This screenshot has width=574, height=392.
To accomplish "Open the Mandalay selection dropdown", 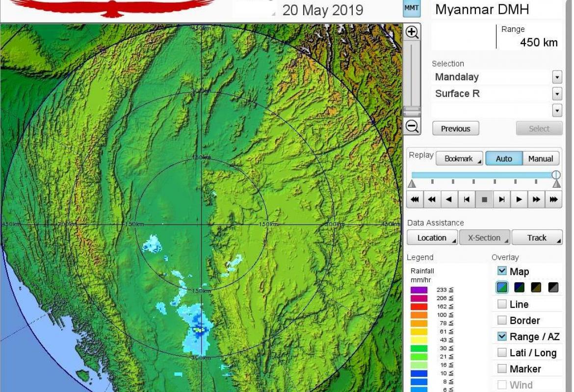I will [x=557, y=77].
